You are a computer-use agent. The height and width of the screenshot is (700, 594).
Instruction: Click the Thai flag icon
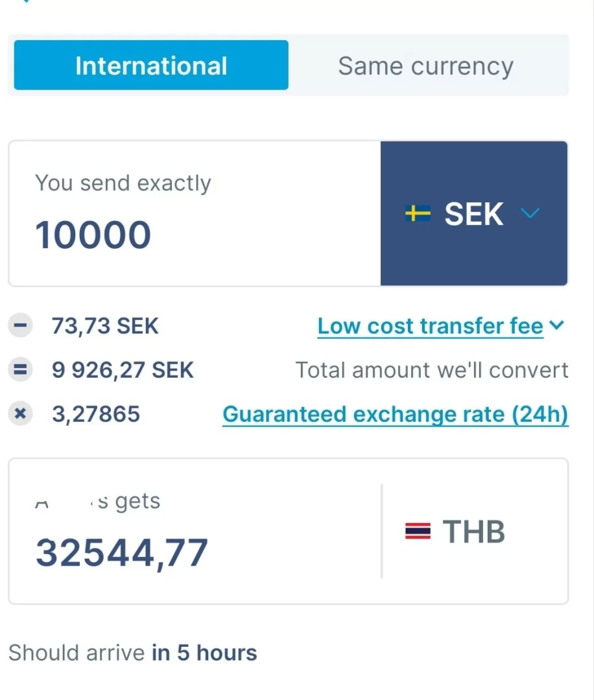point(418,532)
